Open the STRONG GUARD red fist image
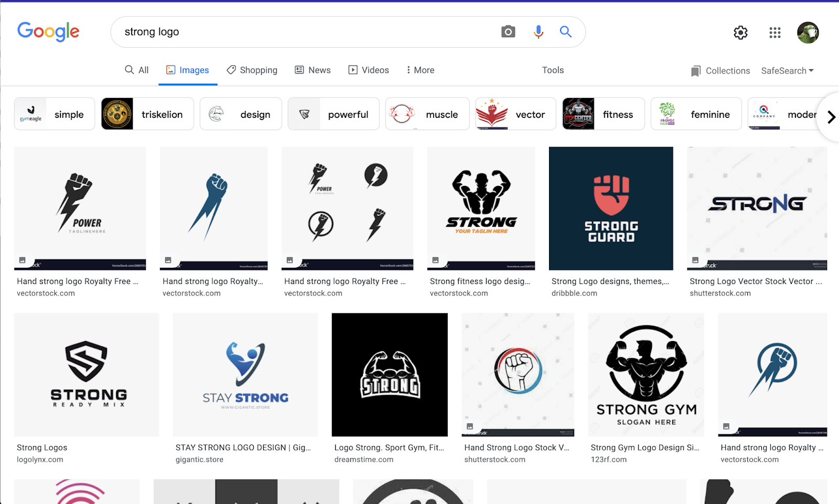This screenshot has width=839, height=504. tap(611, 209)
